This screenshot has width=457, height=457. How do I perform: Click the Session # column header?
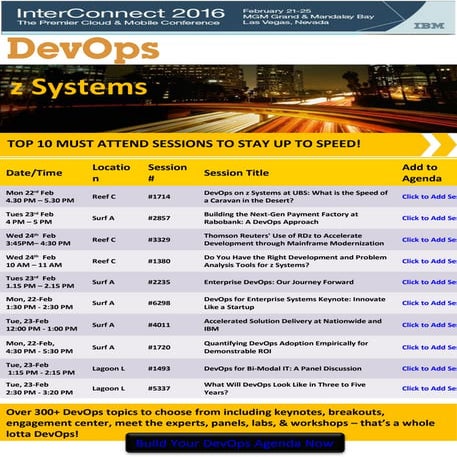[x=167, y=173]
